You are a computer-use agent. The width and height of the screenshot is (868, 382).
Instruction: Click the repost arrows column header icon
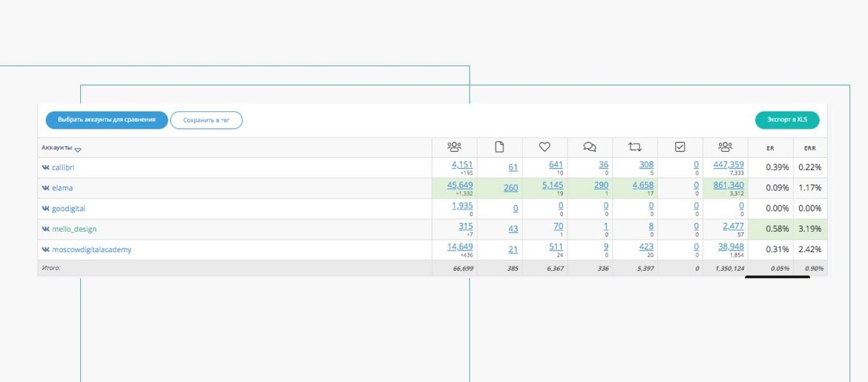[635, 147]
